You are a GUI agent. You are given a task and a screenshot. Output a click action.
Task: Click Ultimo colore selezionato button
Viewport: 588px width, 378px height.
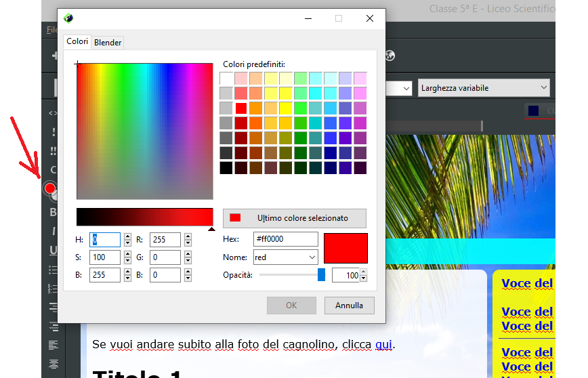[294, 218]
